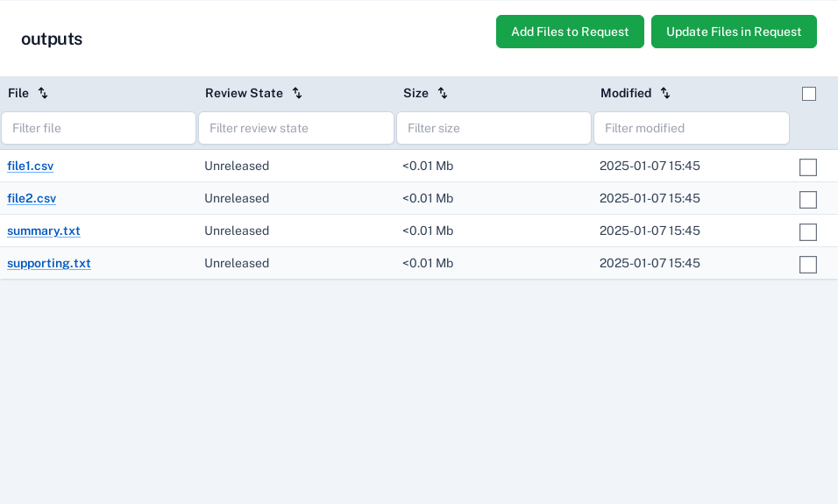This screenshot has height=504, width=838.
Task: Click the <0.01 Mb size of summary.txt
Action: point(428,231)
